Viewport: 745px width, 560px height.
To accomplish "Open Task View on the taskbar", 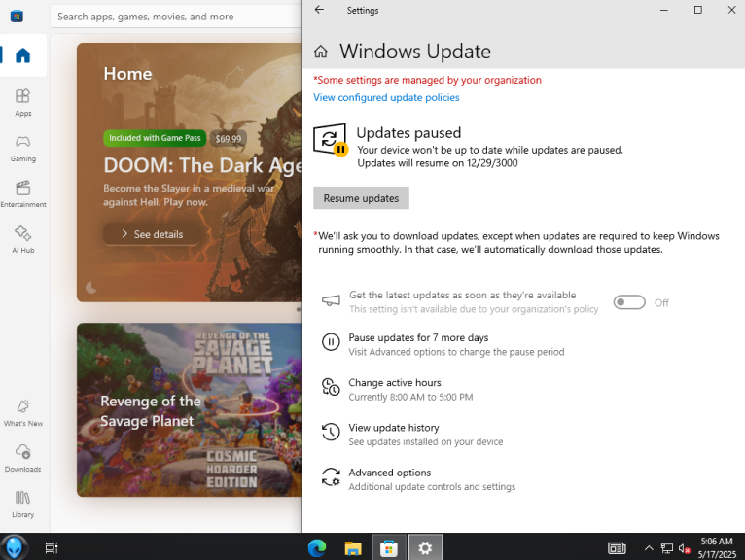I will click(x=52, y=547).
